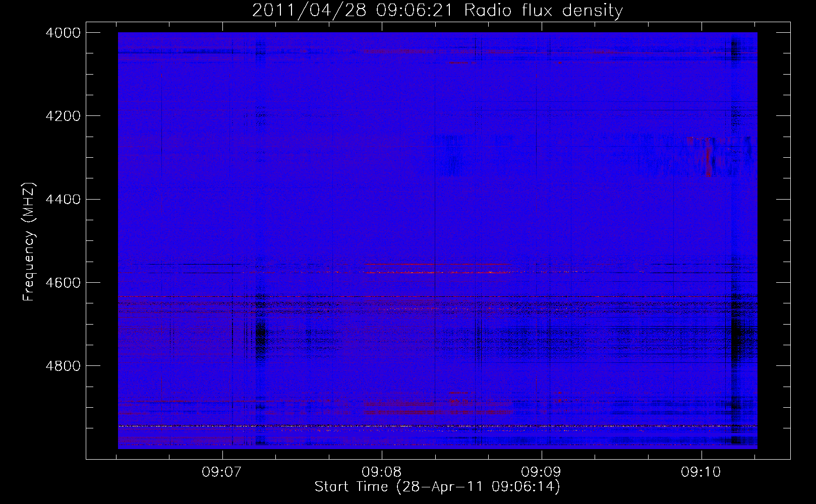Click the 'Frequency (MHZ)' axis title
The height and width of the screenshot is (504, 816).
(x=29, y=242)
